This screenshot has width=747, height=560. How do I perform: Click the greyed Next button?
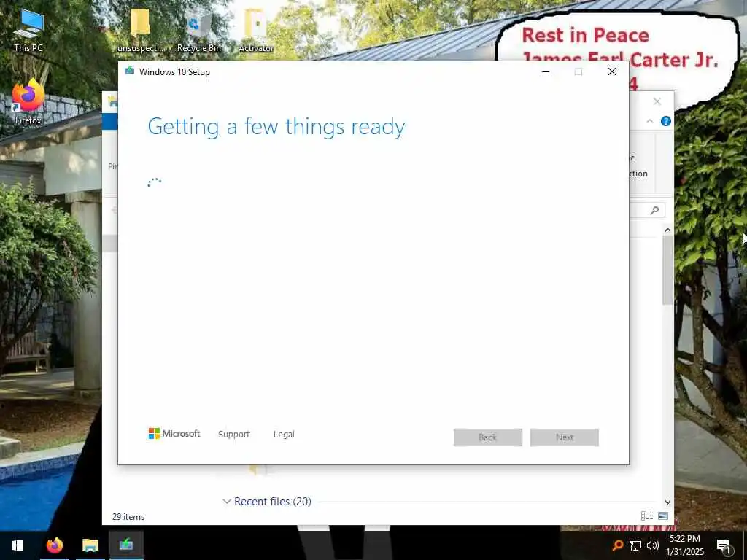[x=565, y=437]
